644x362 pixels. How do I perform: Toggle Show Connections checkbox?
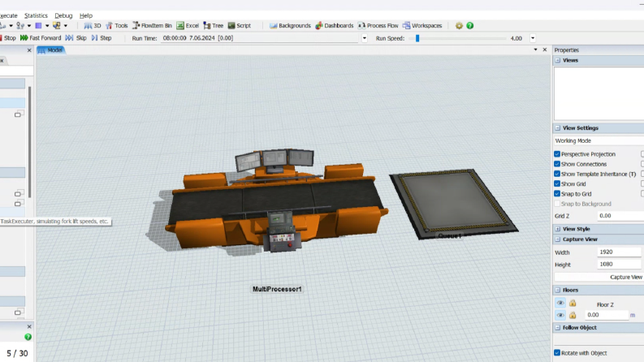[x=557, y=164]
